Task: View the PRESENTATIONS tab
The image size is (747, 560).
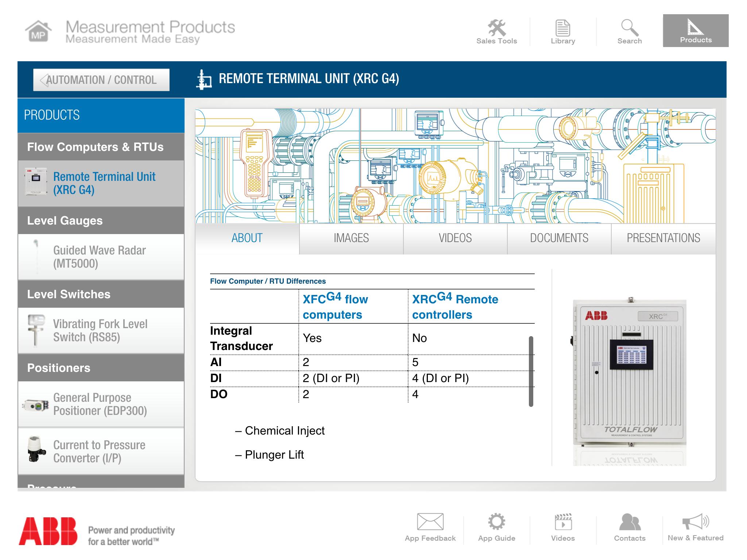Action: pyautogui.click(x=663, y=238)
